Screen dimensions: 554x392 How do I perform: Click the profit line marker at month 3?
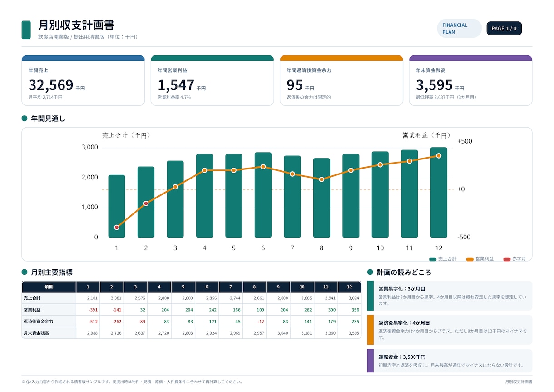click(175, 187)
